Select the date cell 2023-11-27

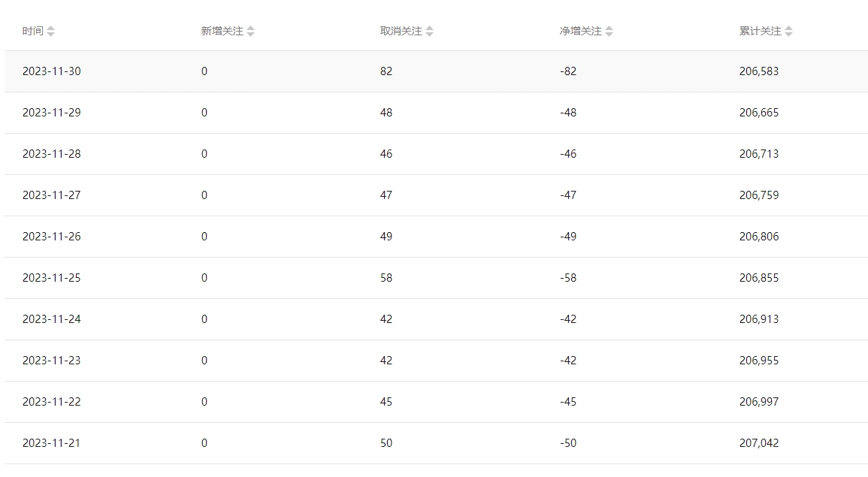[52, 195]
